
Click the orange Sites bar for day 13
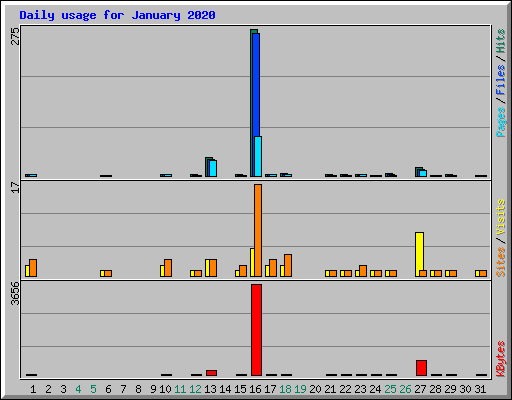pos(213,268)
